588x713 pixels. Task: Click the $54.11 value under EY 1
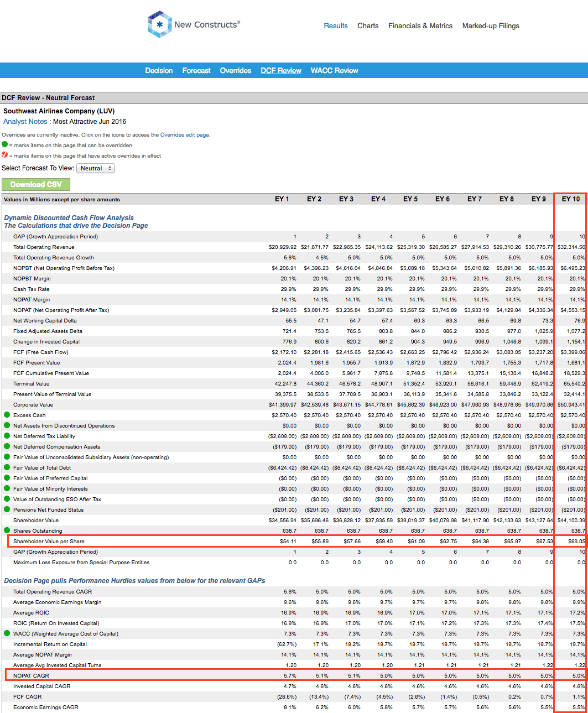pos(288,542)
